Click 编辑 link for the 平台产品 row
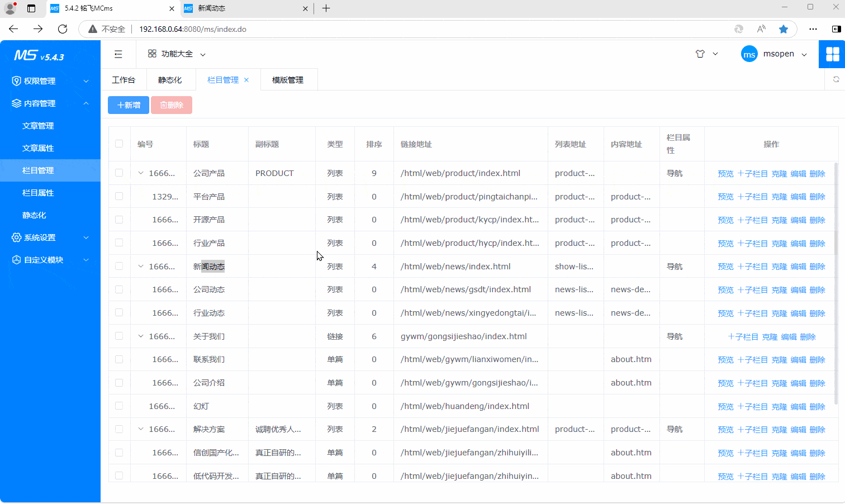The image size is (845, 504). (x=798, y=197)
